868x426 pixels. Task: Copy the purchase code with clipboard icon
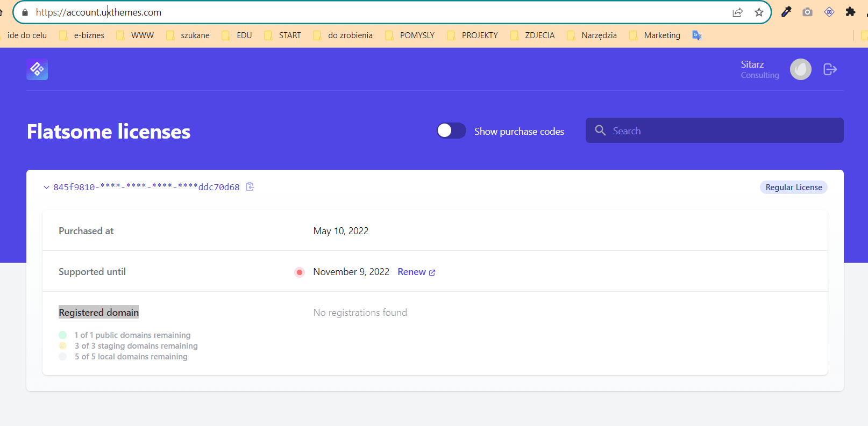pyautogui.click(x=250, y=187)
